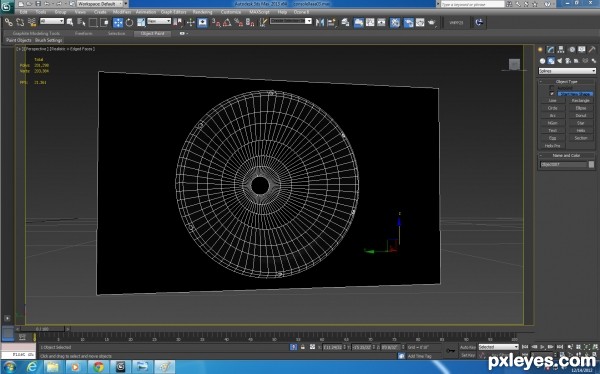This screenshot has width=600, height=374.
Task: Click the Align tool icon
Action: coord(331,23)
